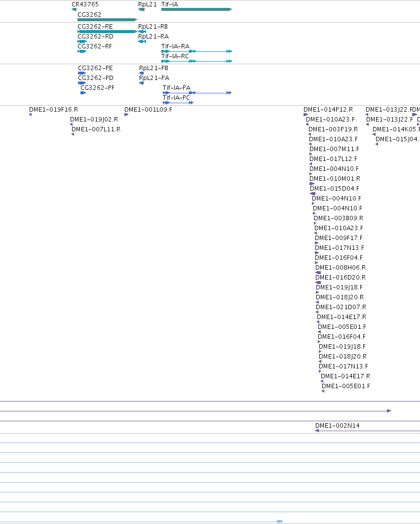Screen dimensions: 420x524
Task: Click the DME1-014P12.R label
Action: tap(328, 110)
